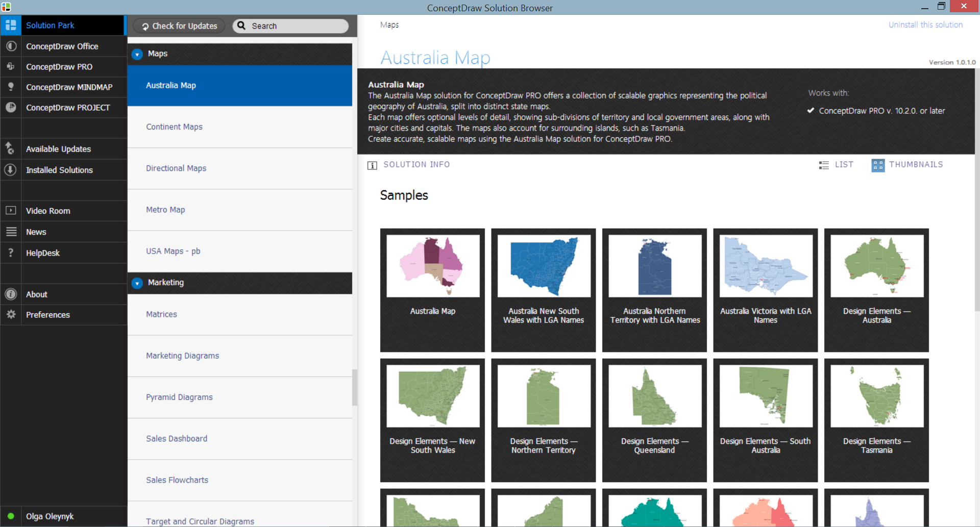980x527 pixels.
Task: Click the List view icon
Action: pyautogui.click(x=824, y=165)
